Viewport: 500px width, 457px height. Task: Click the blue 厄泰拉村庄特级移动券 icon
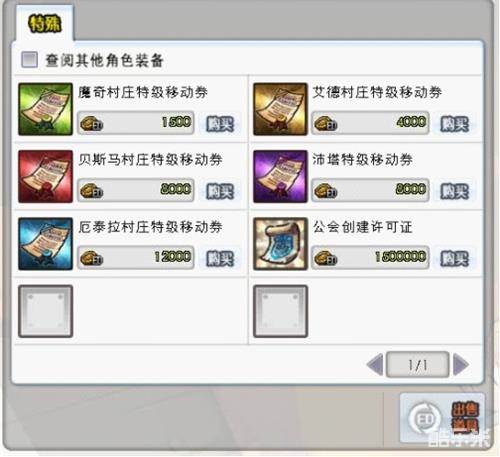(45, 244)
